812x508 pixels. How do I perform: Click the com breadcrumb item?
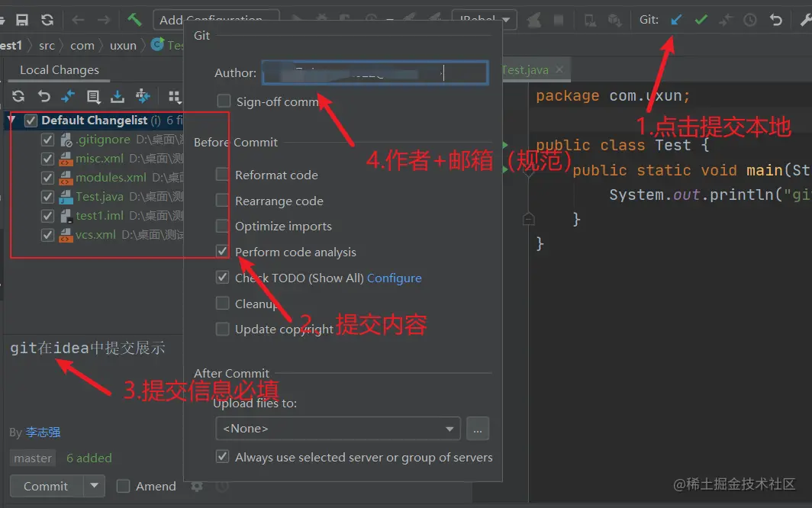click(x=82, y=46)
